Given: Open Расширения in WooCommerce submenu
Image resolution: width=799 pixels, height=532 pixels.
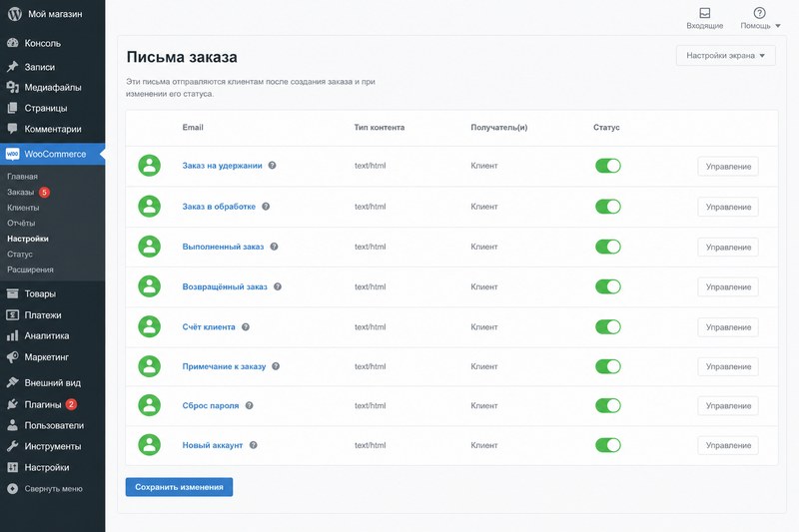Looking at the screenshot, I should click(30, 269).
